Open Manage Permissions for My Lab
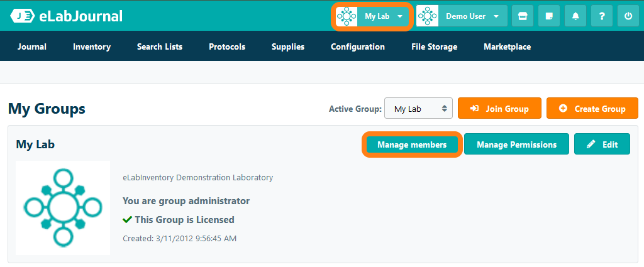 pyautogui.click(x=516, y=144)
